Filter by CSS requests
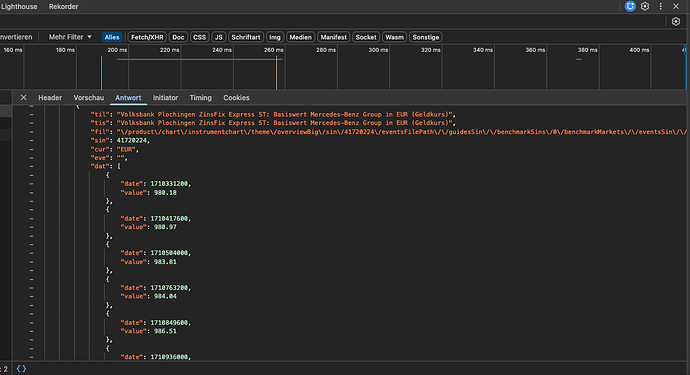This screenshot has height=375, width=690. click(199, 37)
